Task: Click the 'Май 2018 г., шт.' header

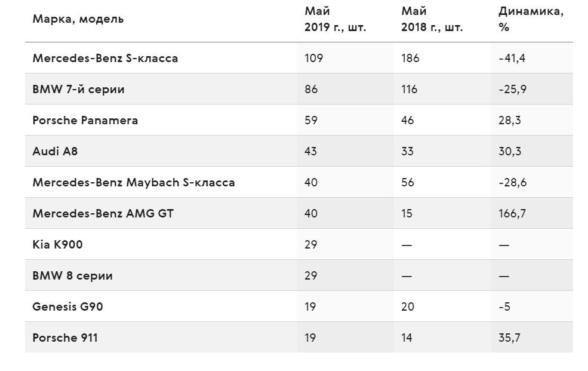Action: (432, 19)
